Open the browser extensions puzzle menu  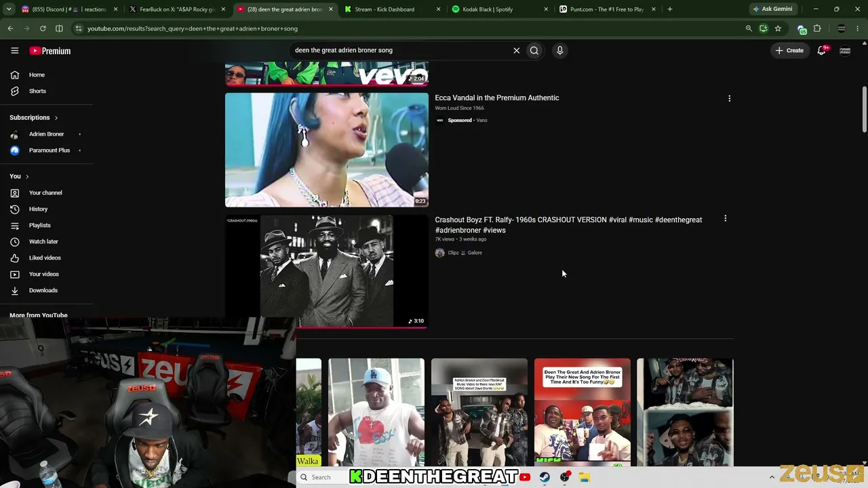coord(816,28)
